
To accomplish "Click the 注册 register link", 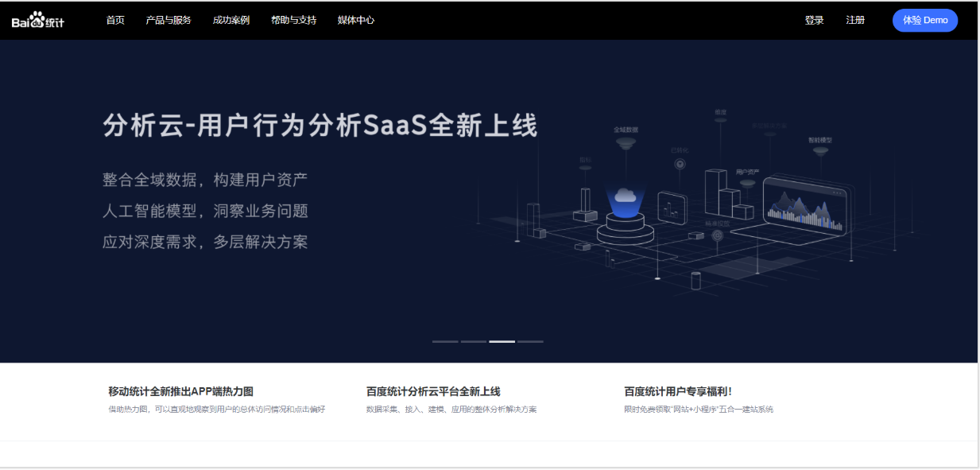I will pos(855,21).
